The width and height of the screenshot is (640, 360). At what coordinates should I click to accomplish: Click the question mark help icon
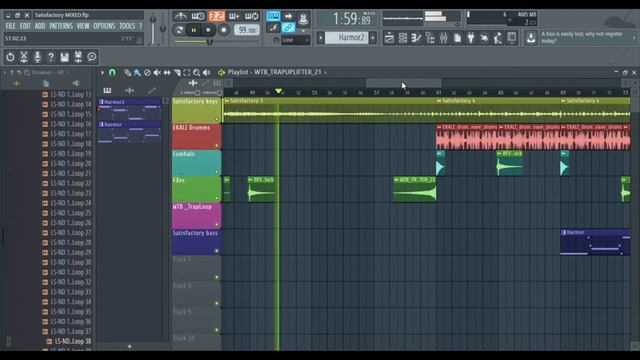tap(51, 57)
